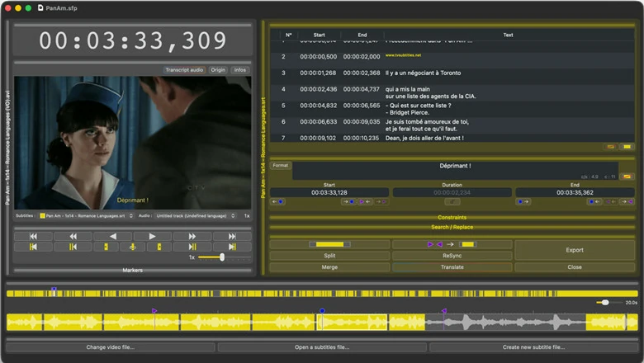Click the ReSync button

452,256
